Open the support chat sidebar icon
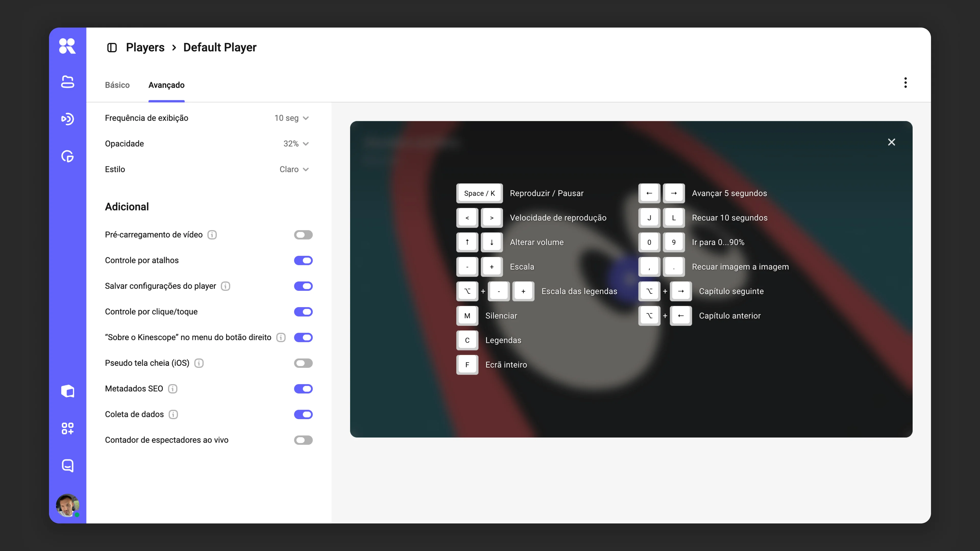 point(67,466)
